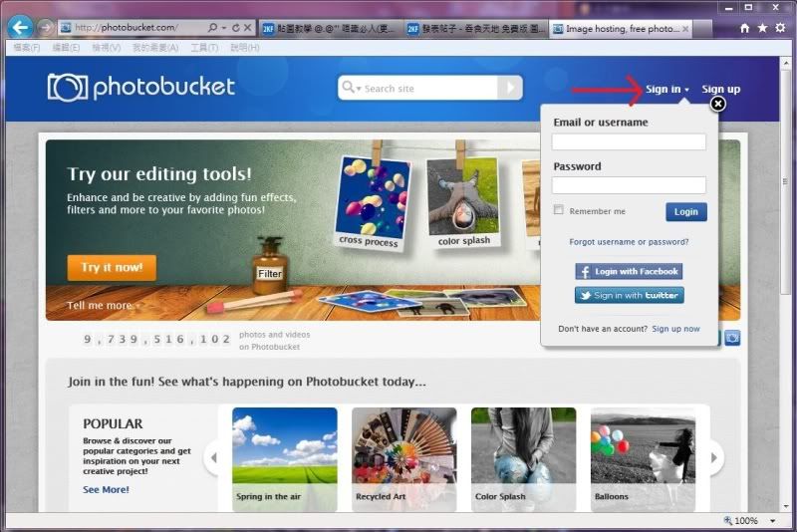
Task: Click the Password field
Action: pyautogui.click(x=629, y=185)
